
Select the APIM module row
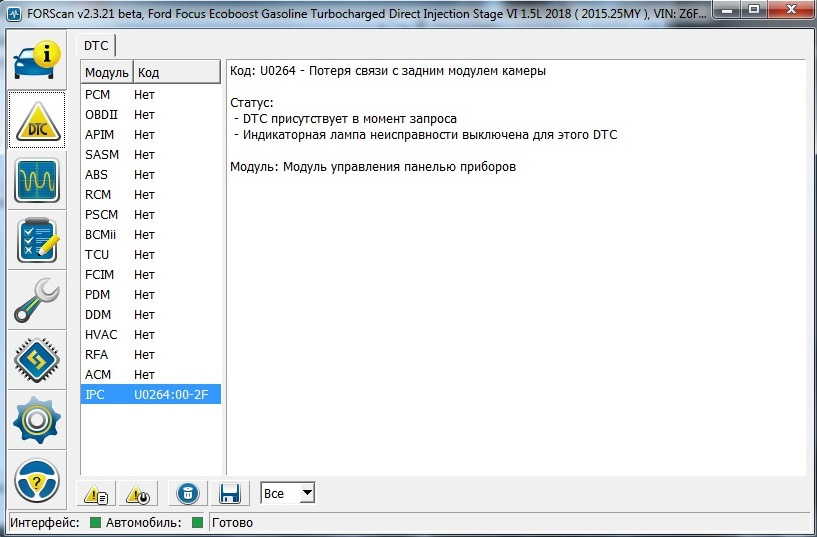click(x=151, y=135)
